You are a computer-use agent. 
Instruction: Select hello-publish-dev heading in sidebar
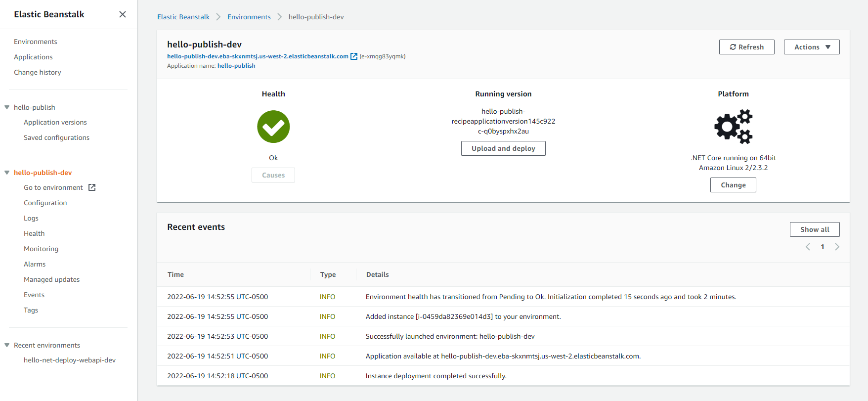click(43, 173)
